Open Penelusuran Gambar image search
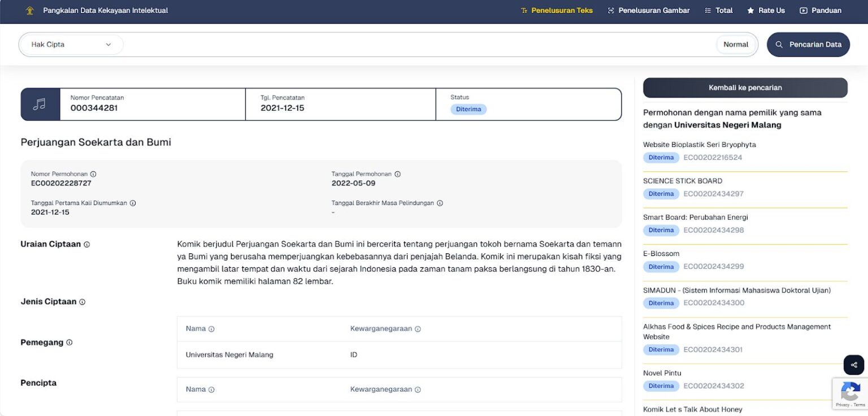Viewport: 868px width, 416px height. [x=648, y=10]
